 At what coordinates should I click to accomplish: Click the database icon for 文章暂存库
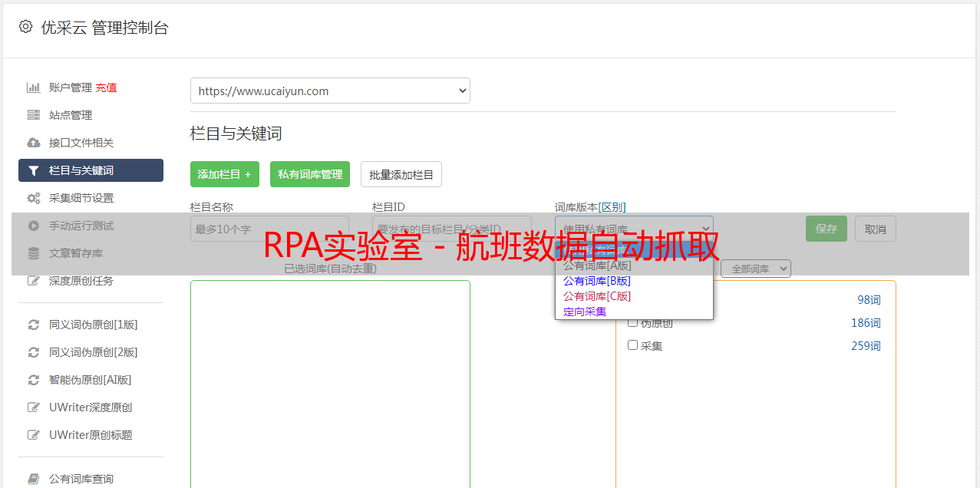coord(34,253)
